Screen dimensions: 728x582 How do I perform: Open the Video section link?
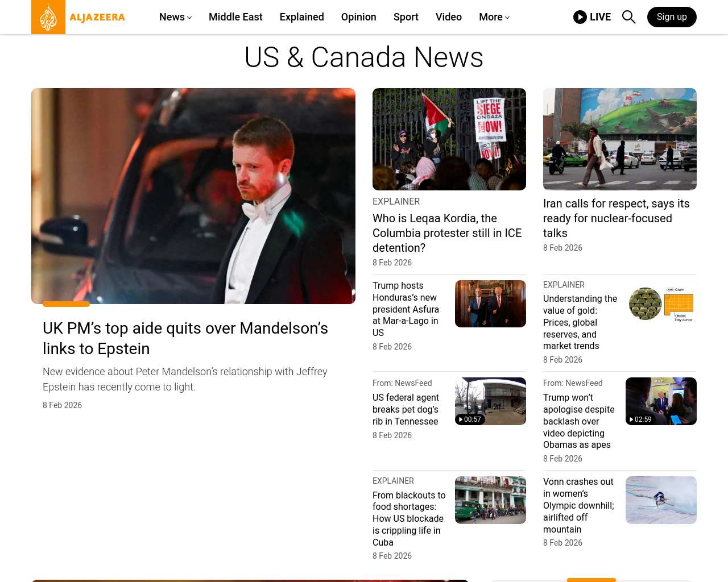tap(448, 17)
